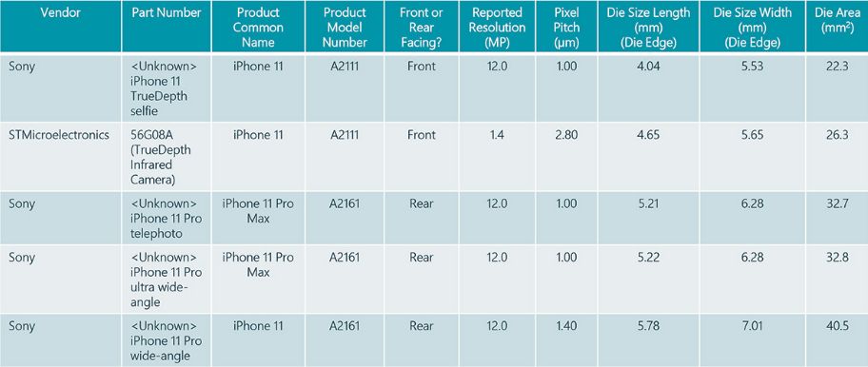Click the iPhone 11 Pro ultra wide-angle cell

click(166, 280)
